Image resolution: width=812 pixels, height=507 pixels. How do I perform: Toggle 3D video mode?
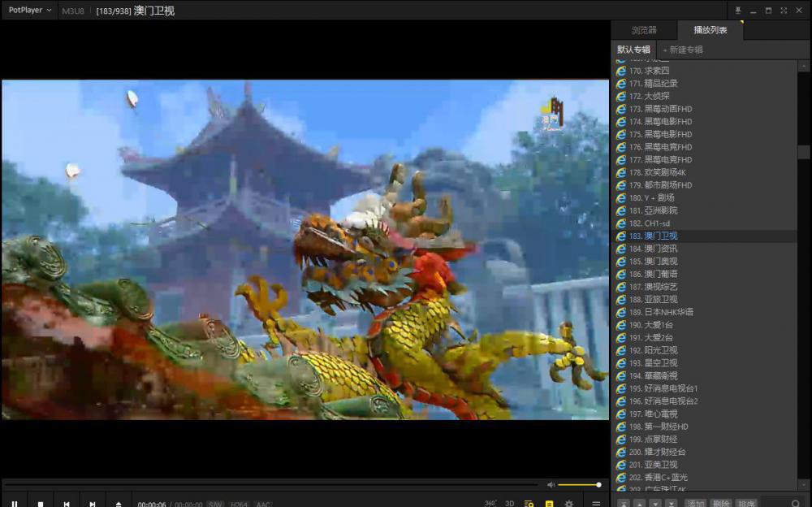click(x=510, y=504)
